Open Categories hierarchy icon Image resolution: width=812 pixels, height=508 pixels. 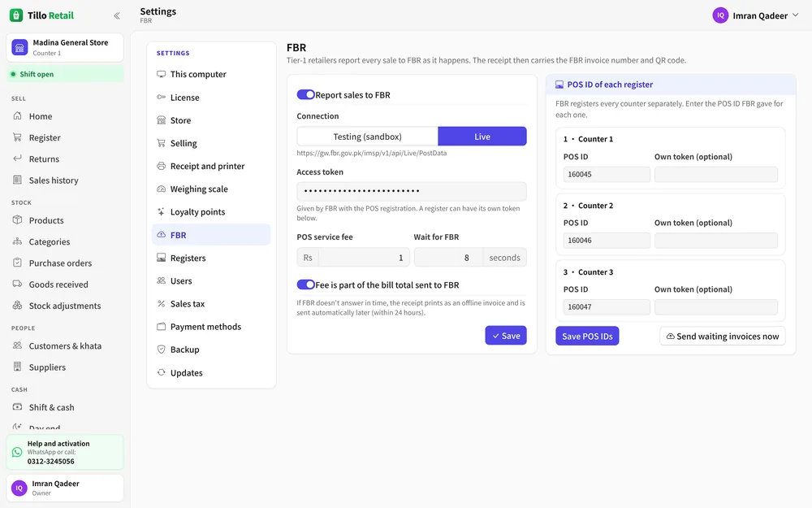click(18, 241)
